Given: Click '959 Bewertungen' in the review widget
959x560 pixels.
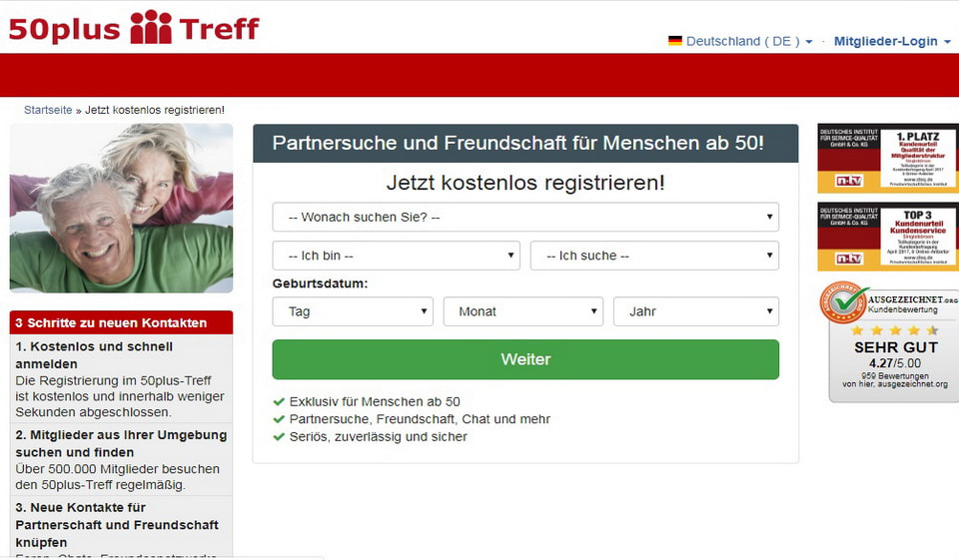Looking at the screenshot, I should pos(895,376).
